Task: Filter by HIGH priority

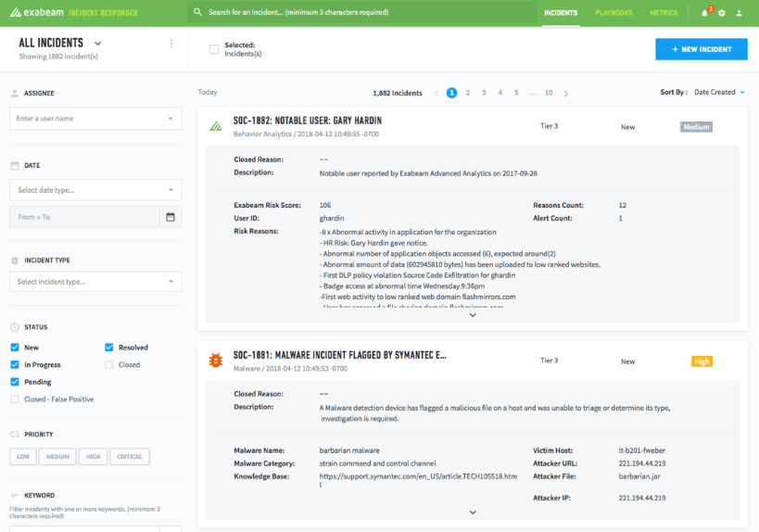Action: coord(93,457)
